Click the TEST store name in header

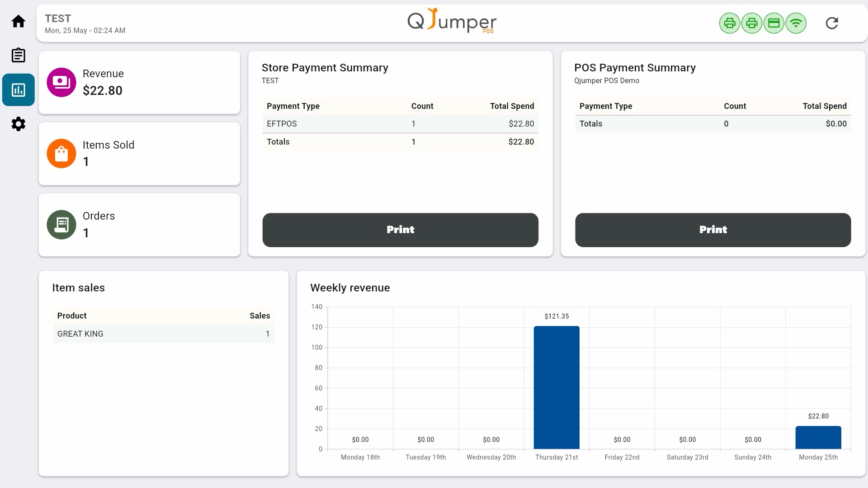point(58,19)
